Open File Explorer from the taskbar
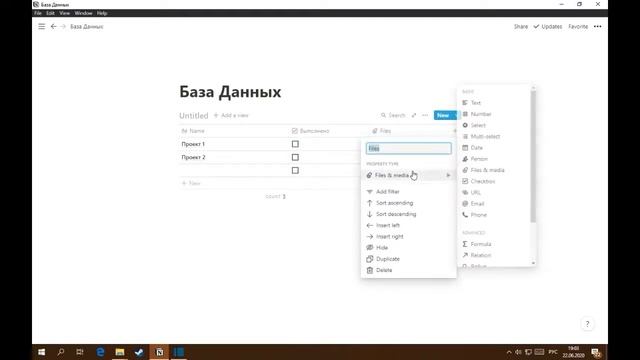The width and height of the screenshot is (640, 360). (120, 352)
